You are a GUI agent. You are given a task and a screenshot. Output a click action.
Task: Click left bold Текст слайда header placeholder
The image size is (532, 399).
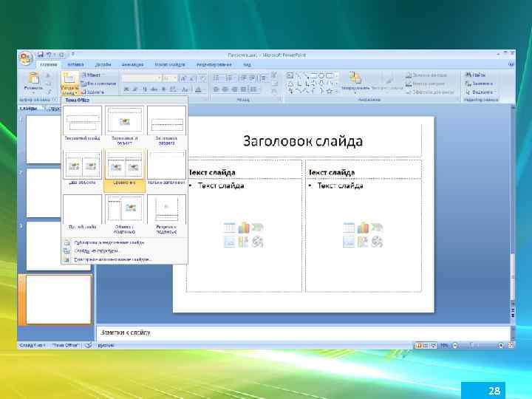point(244,169)
